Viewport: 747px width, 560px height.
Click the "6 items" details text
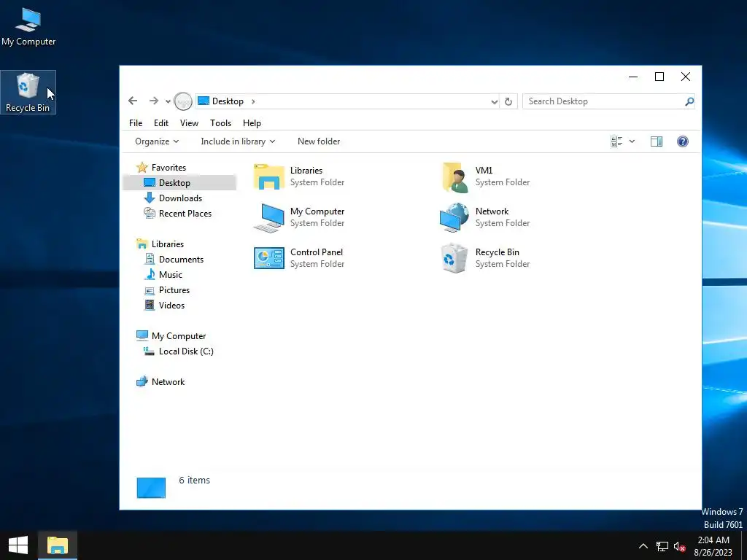coord(194,480)
